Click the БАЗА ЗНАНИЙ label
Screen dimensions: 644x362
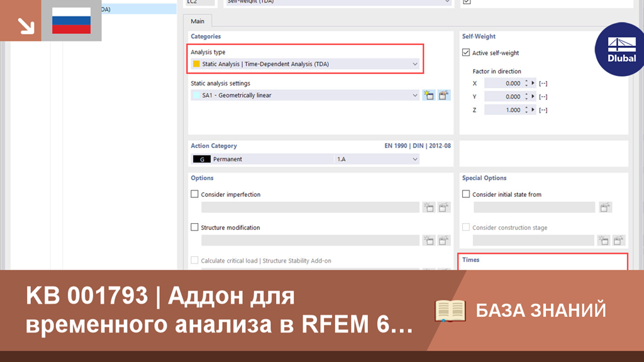540,310
